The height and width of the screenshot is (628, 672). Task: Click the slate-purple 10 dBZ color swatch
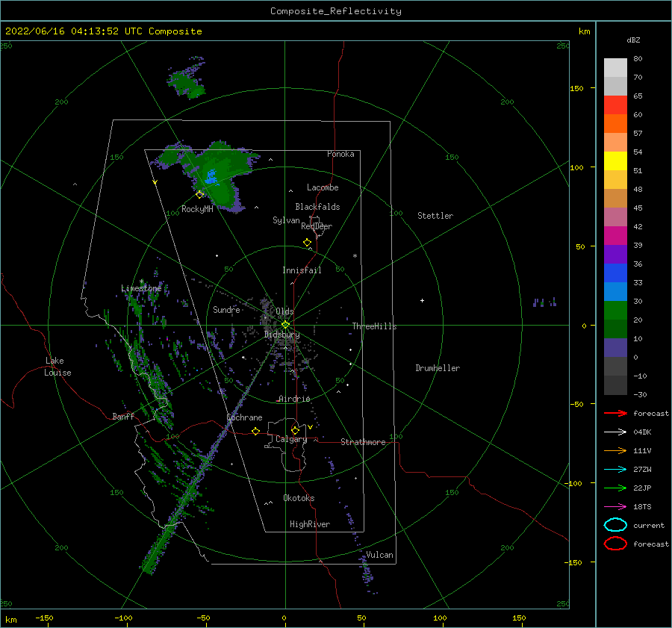click(615, 347)
